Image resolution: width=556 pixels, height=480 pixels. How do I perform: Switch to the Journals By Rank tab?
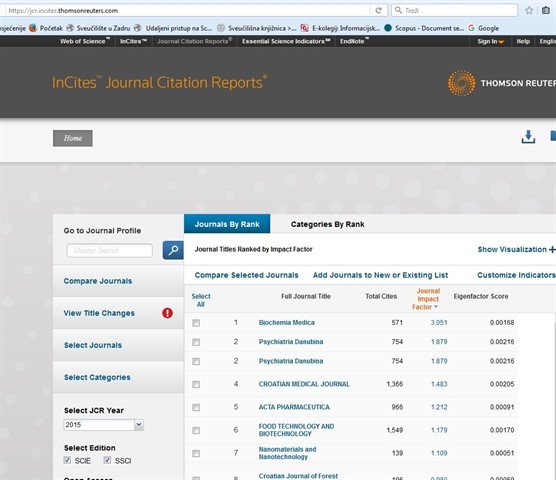[x=227, y=224]
